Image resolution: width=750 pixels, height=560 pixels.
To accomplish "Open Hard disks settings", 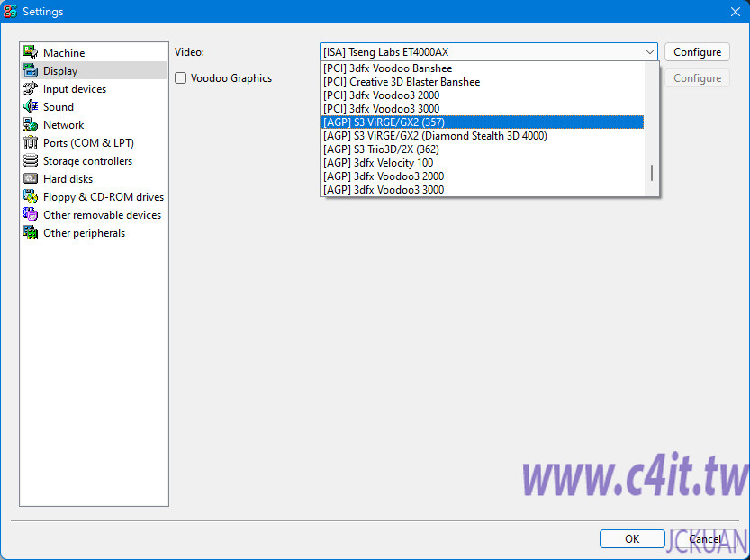I will click(95, 178).
